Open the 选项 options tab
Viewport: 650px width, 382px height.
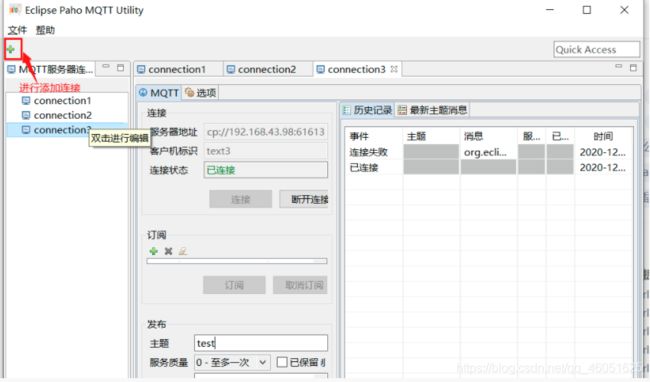click(x=201, y=93)
